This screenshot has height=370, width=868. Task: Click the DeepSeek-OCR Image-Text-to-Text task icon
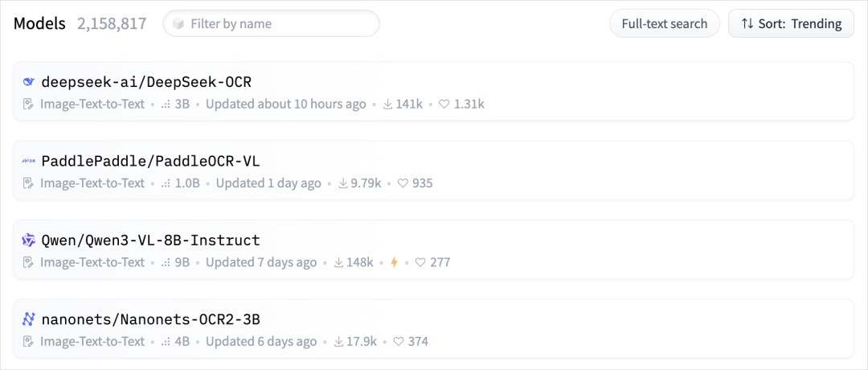coord(29,104)
